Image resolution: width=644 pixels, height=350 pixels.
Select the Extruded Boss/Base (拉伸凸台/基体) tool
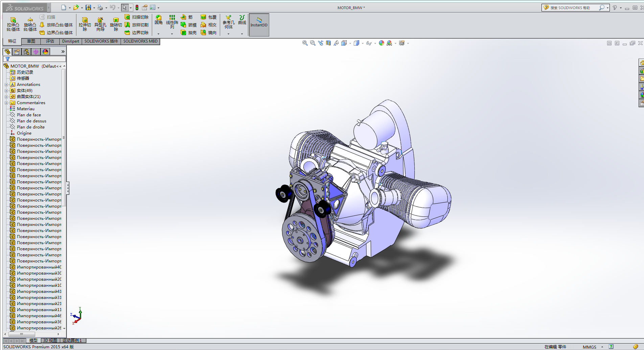click(13, 24)
